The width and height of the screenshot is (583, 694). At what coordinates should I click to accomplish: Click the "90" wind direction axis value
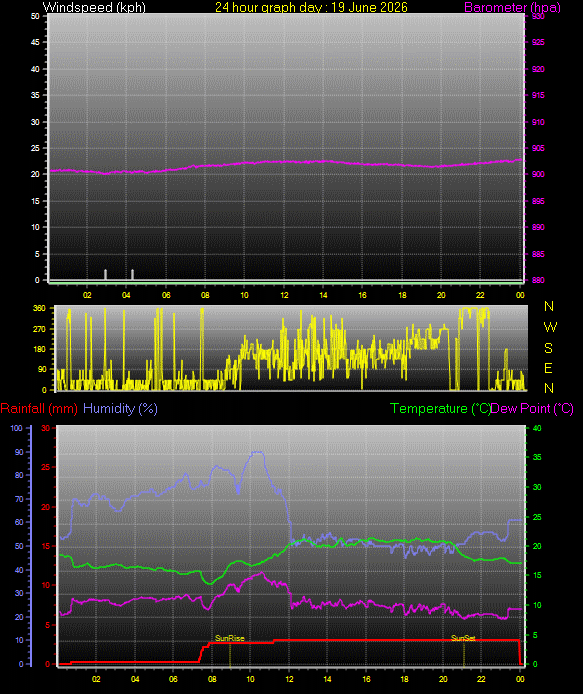tap(42, 369)
